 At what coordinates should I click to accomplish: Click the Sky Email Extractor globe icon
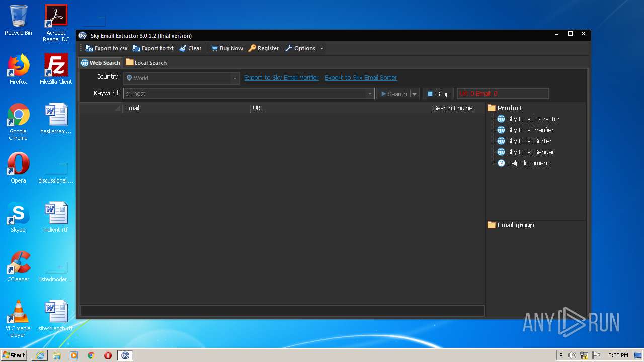501,119
